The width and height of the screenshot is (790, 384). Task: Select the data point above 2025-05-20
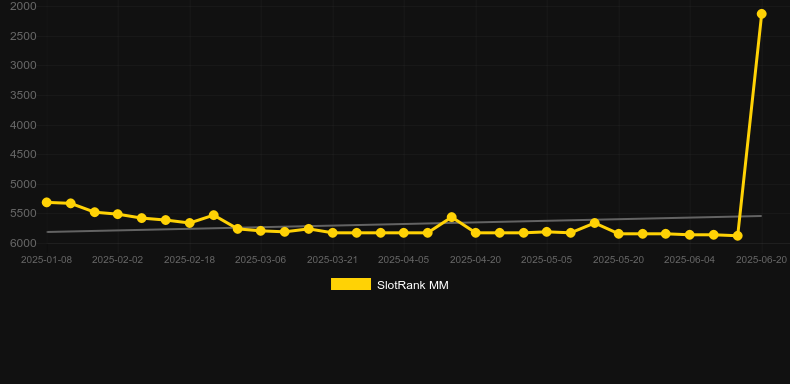(x=619, y=234)
